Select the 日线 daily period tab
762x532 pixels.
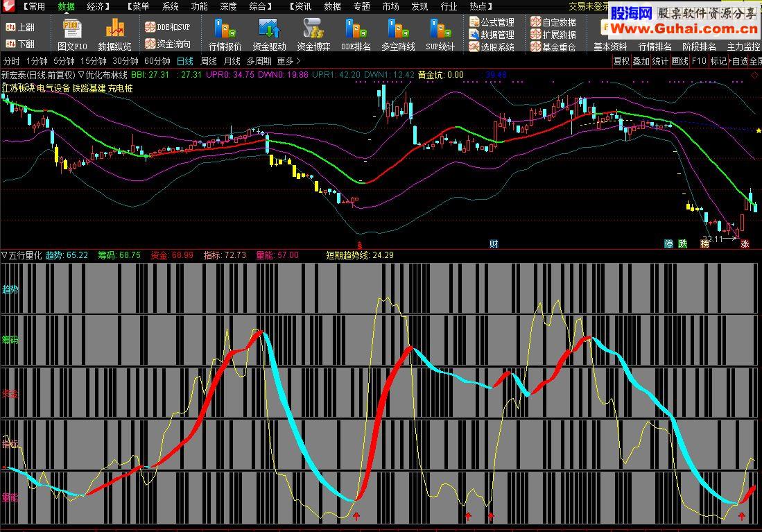tap(184, 61)
